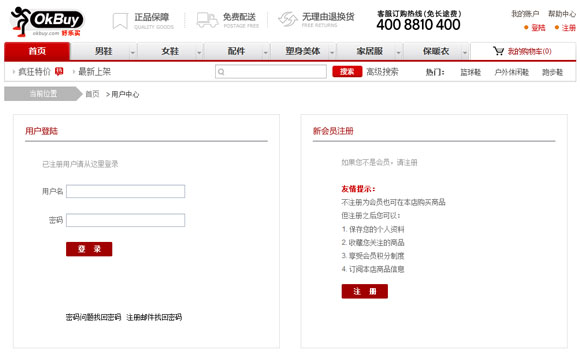Click the 1. 保存您的个人资料 line
This screenshot has width=580, height=361.
pyautogui.click(x=373, y=229)
